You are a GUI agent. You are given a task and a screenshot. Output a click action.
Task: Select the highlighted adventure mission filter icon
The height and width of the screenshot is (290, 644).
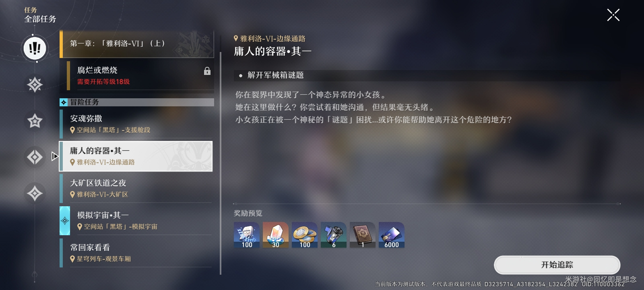pos(35,157)
